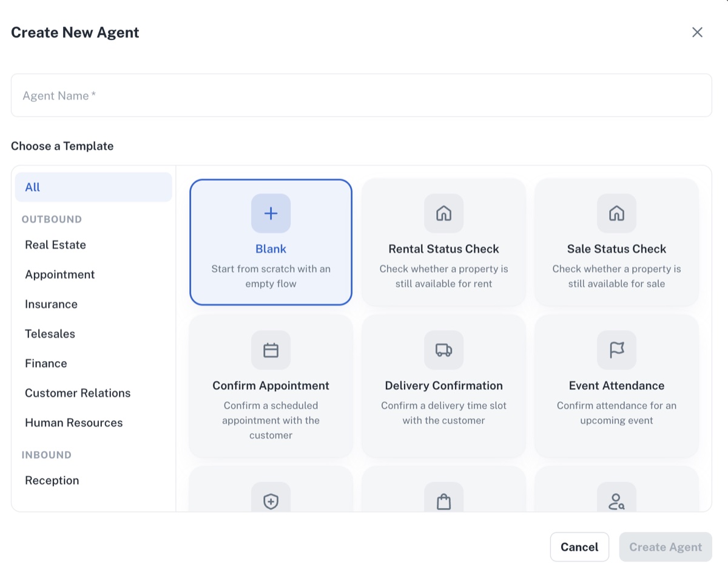Click the flag icon on Event Attendance
The width and height of the screenshot is (728, 575).
tap(616, 350)
